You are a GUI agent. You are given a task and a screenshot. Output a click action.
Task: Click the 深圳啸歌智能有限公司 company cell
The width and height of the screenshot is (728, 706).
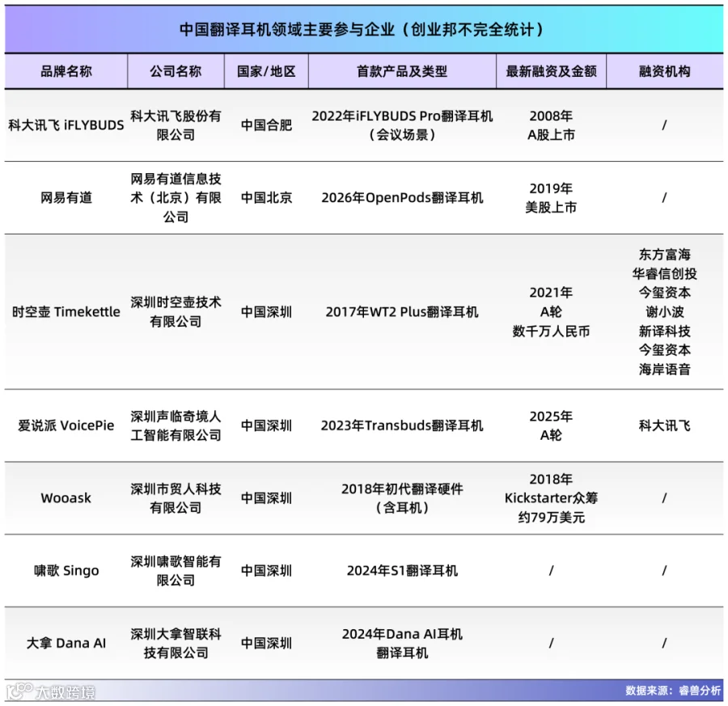click(x=176, y=570)
